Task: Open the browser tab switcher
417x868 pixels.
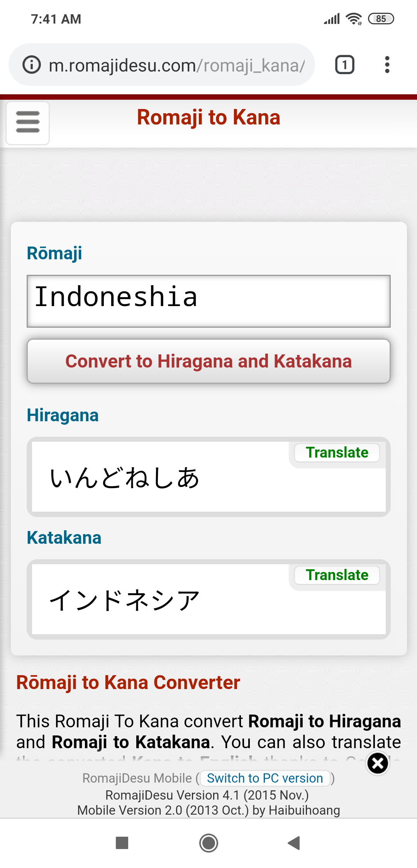Action: 344,64
